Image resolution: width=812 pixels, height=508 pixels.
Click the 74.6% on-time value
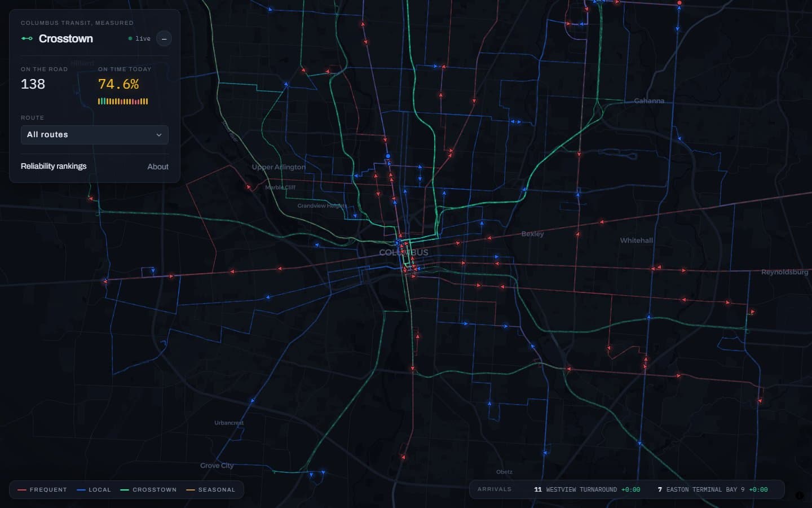(118, 84)
